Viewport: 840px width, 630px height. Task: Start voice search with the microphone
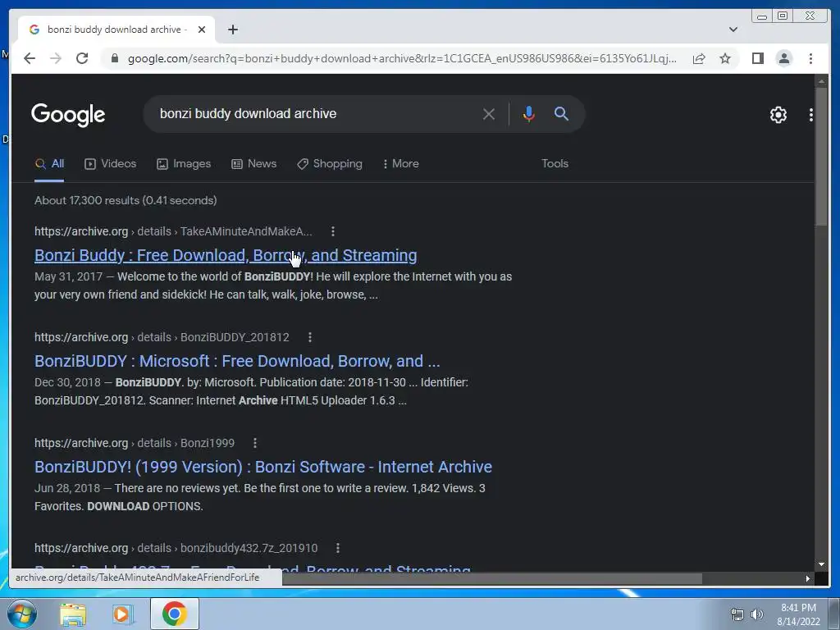pyautogui.click(x=528, y=113)
